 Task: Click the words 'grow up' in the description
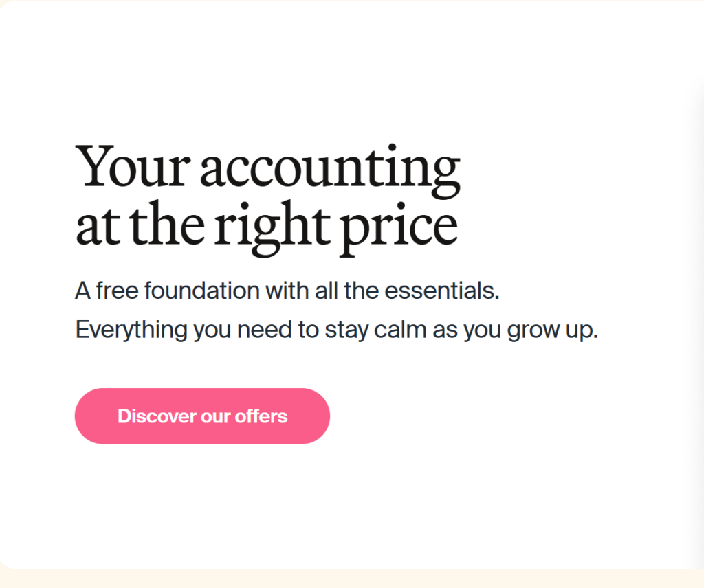pyautogui.click(x=552, y=332)
